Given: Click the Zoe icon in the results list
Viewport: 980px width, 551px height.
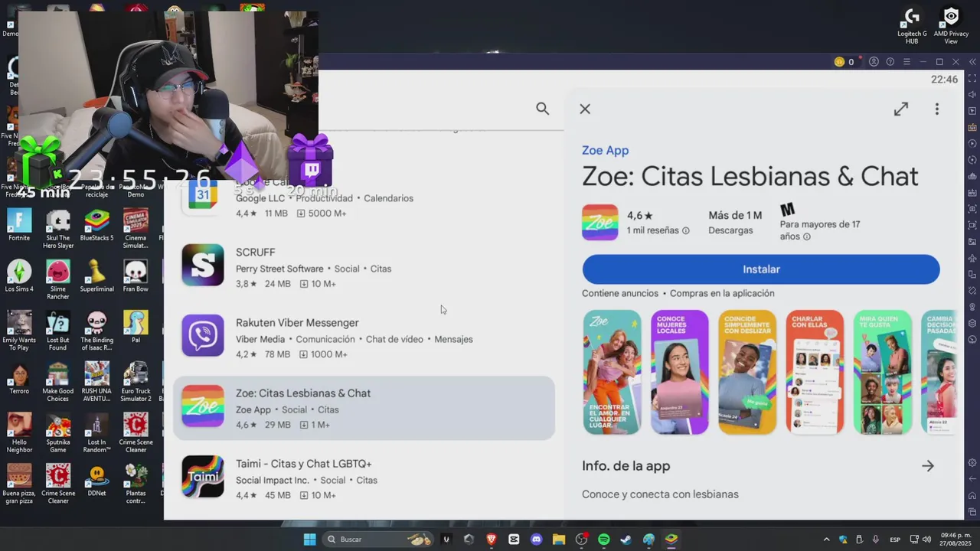Looking at the screenshot, I should [x=203, y=406].
